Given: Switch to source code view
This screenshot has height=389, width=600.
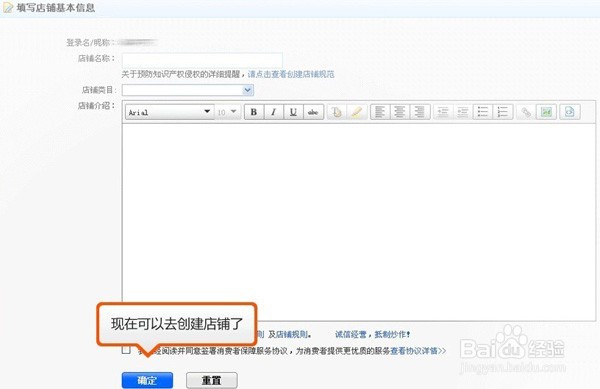Looking at the screenshot, I should [x=570, y=112].
